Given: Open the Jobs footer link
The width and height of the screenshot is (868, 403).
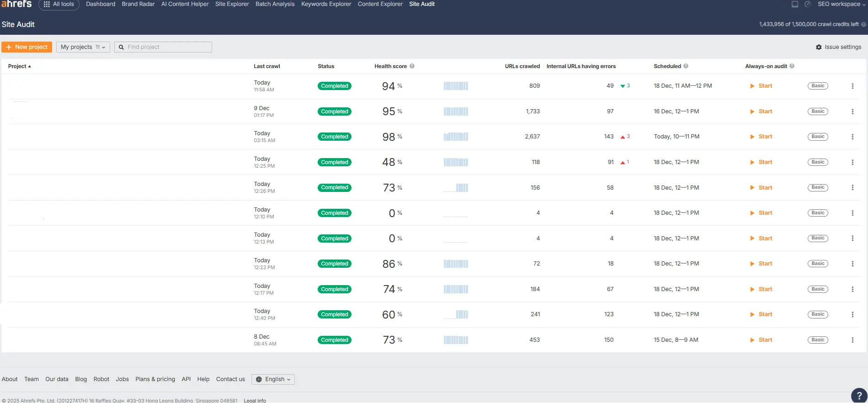Looking at the screenshot, I should point(122,379).
